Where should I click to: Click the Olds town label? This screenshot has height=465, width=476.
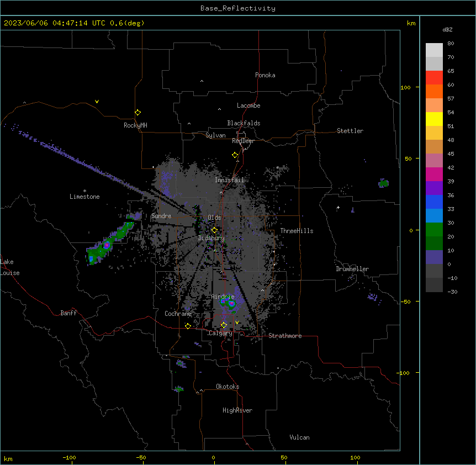(x=214, y=218)
